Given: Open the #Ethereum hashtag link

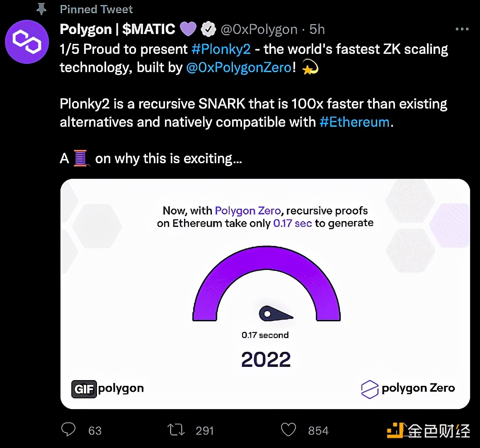Looking at the screenshot, I should [355, 122].
